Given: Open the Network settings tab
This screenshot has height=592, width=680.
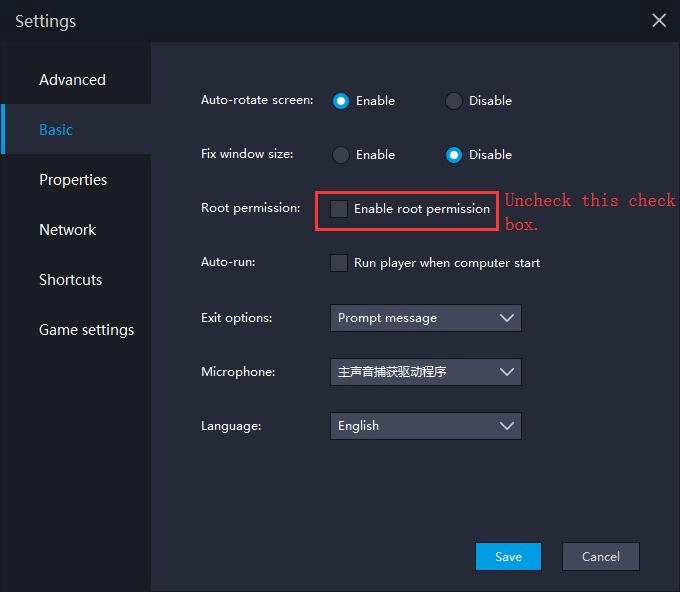Looking at the screenshot, I should (68, 230).
